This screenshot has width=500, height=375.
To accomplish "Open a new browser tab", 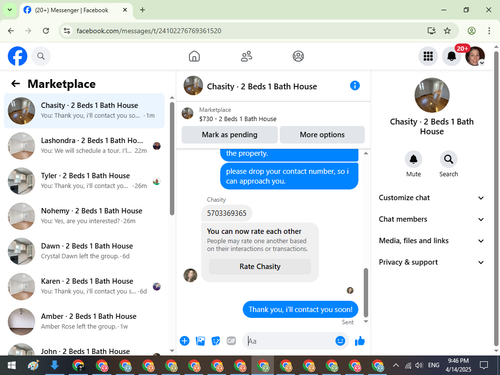I will point(142,10).
